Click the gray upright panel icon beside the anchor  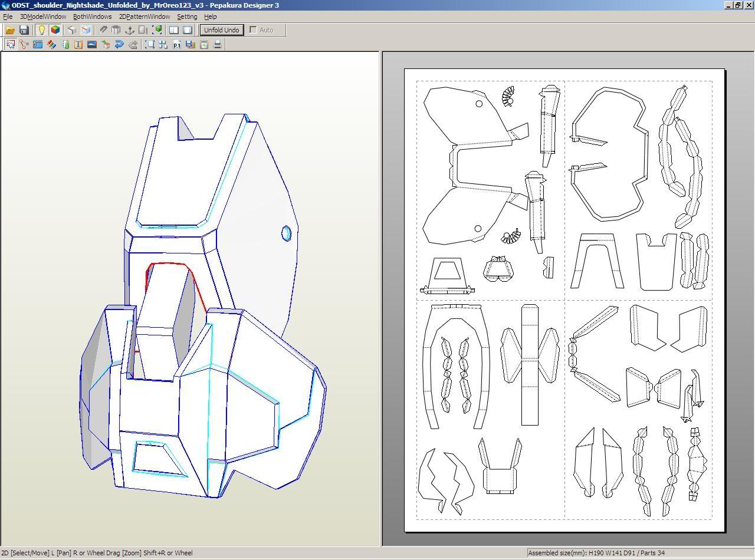coord(143,30)
